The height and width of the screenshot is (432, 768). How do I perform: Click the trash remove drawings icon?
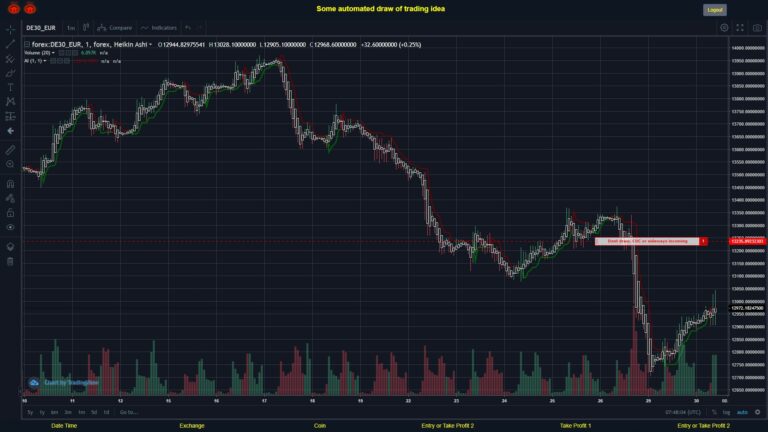(x=10, y=261)
